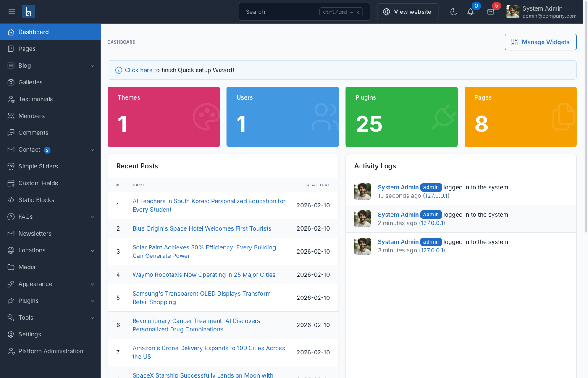
Task: Expand the Blog sidebar menu
Action: pyautogui.click(x=24, y=66)
